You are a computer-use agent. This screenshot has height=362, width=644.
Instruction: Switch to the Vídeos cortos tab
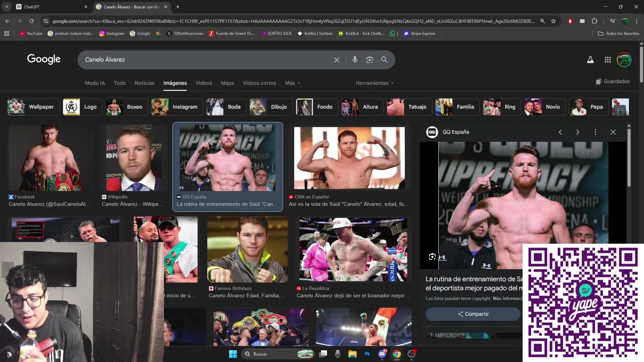pos(260,83)
